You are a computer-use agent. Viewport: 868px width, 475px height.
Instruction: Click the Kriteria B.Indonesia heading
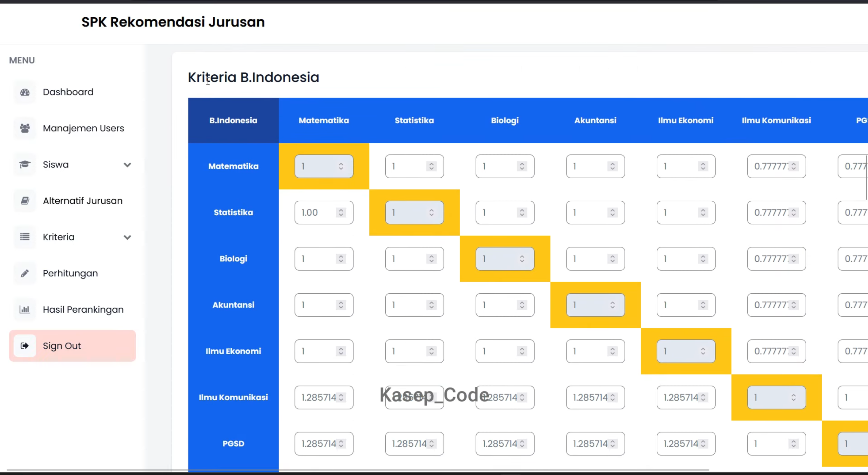(253, 77)
